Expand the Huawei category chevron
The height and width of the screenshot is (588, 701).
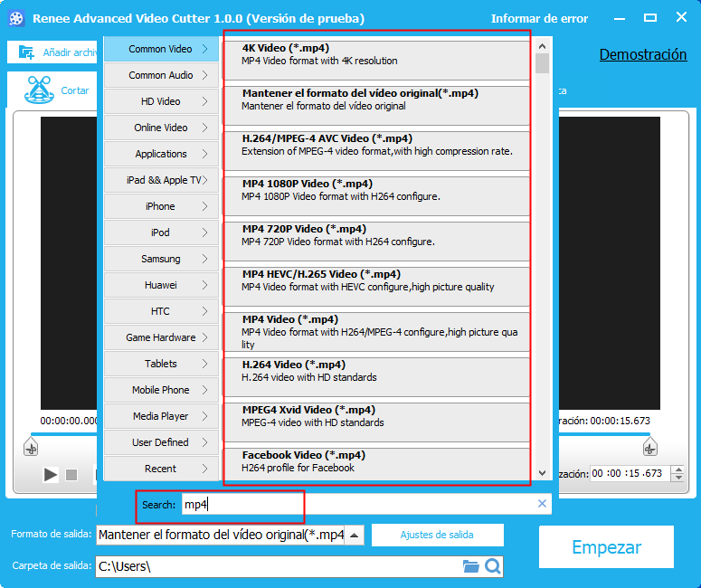(x=204, y=285)
